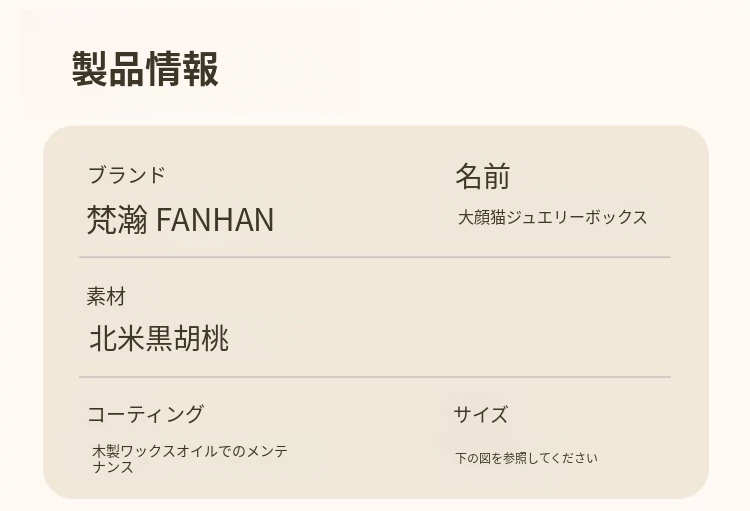Click the 製品情報 page heading
This screenshot has height=511, width=750.
[145, 70]
